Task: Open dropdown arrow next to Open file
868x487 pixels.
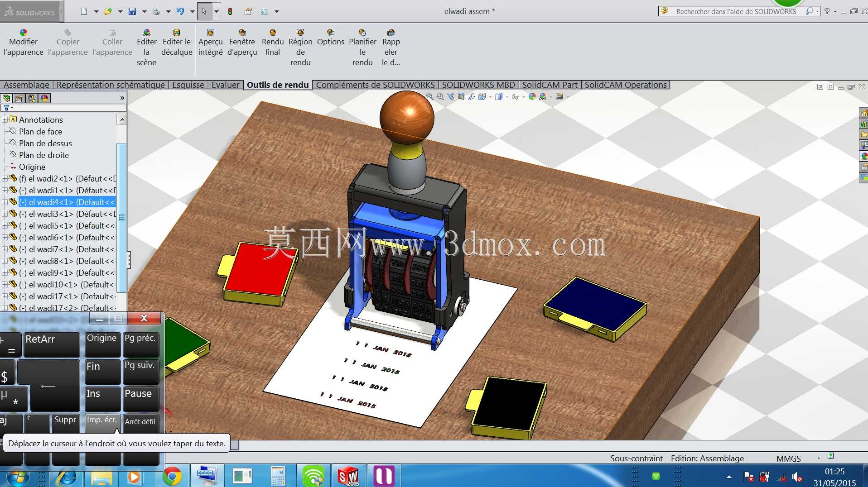Action: [120, 11]
